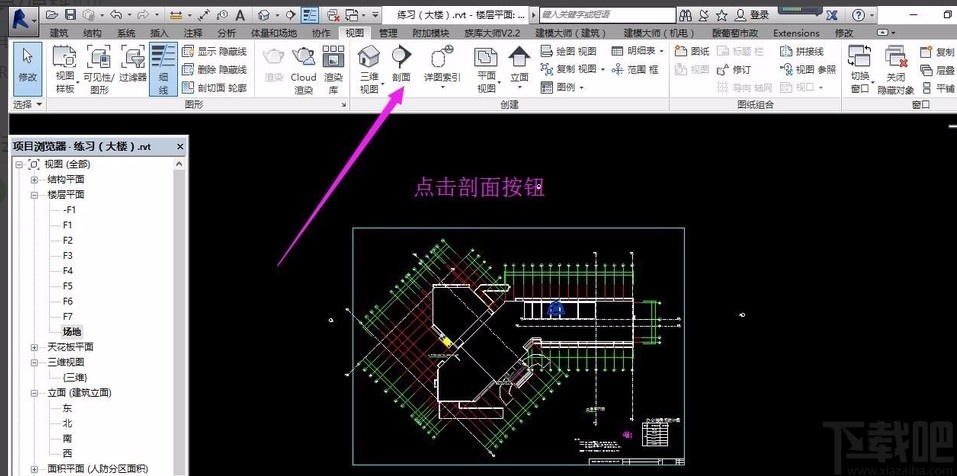Click the keyword search input field
This screenshot has height=476, width=957.
(x=608, y=14)
